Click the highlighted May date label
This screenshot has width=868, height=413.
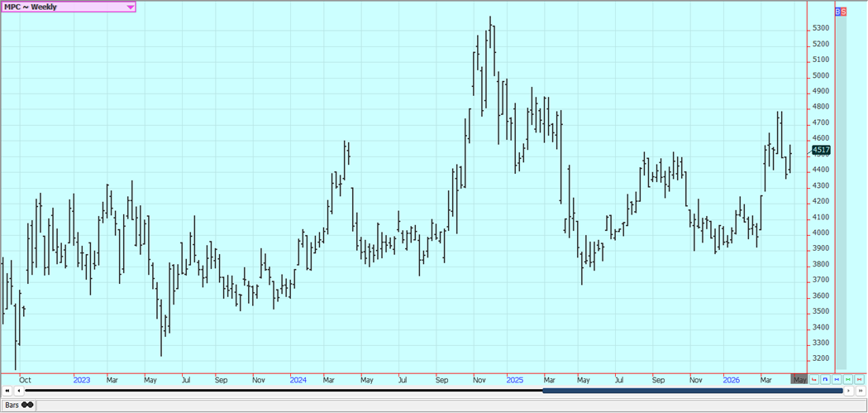tap(799, 380)
